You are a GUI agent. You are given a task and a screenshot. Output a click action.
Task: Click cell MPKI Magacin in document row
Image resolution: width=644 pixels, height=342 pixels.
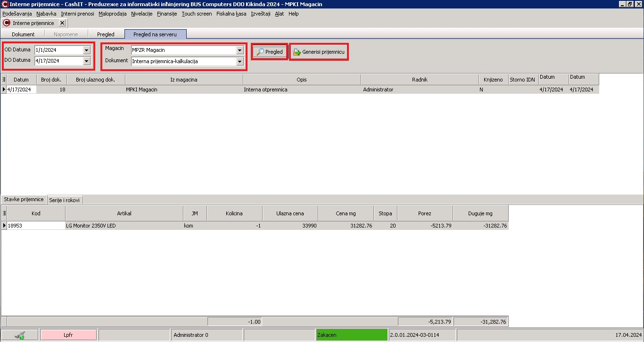tap(184, 90)
